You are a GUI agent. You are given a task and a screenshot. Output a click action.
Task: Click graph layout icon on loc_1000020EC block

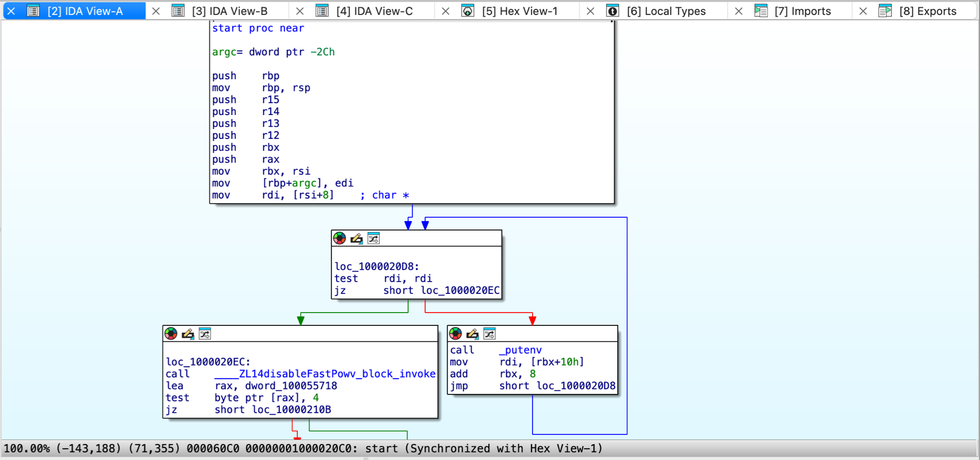point(205,334)
